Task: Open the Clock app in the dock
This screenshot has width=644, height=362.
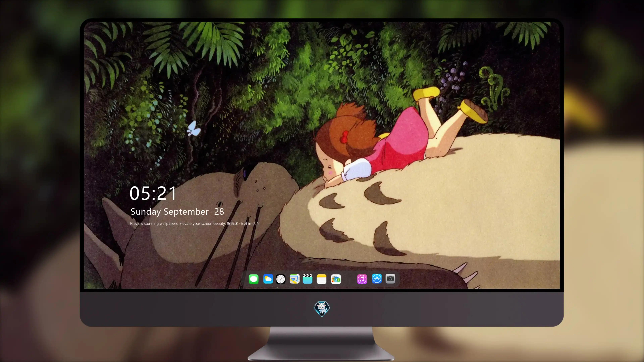Action: coord(281,279)
